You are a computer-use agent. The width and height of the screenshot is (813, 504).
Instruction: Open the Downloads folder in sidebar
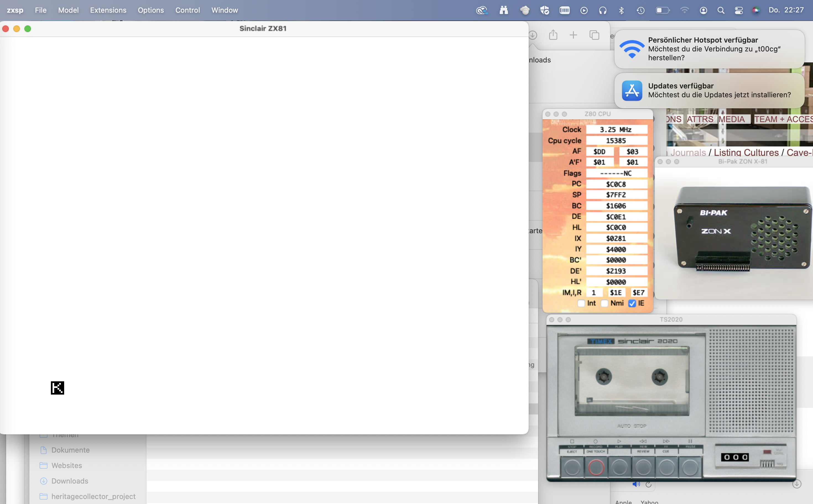coord(70,481)
